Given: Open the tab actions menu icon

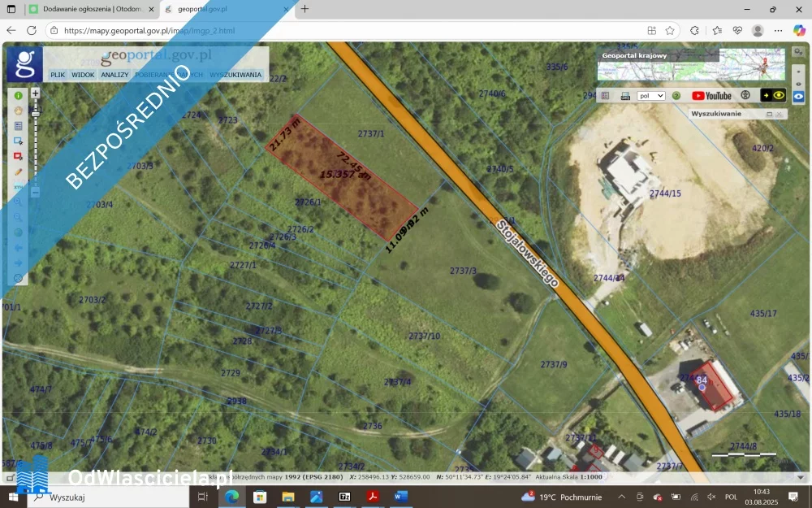Looking at the screenshot, I should point(11,9).
